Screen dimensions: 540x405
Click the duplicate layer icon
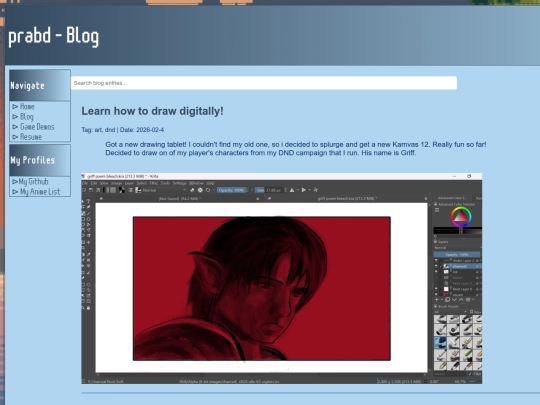[x=448, y=300]
